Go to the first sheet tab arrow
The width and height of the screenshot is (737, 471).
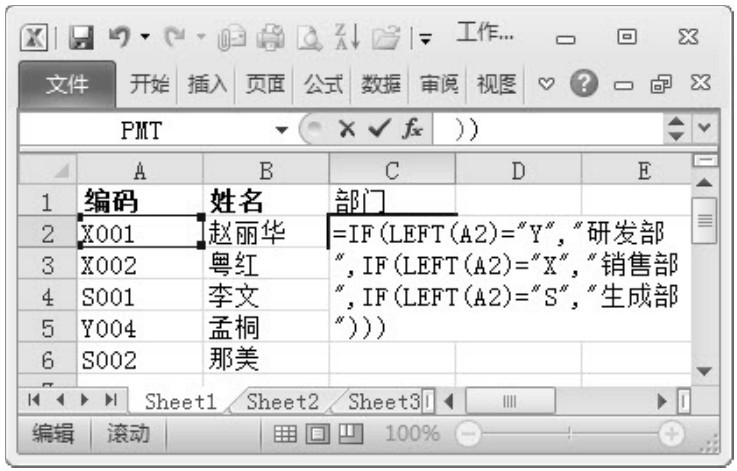click(x=33, y=400)
